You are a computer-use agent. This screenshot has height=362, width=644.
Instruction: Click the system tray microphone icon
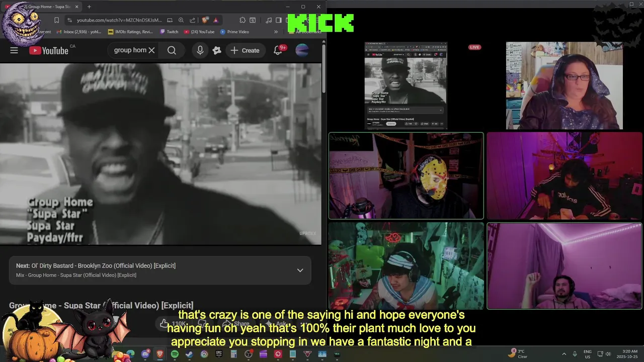tap(575, 354)
